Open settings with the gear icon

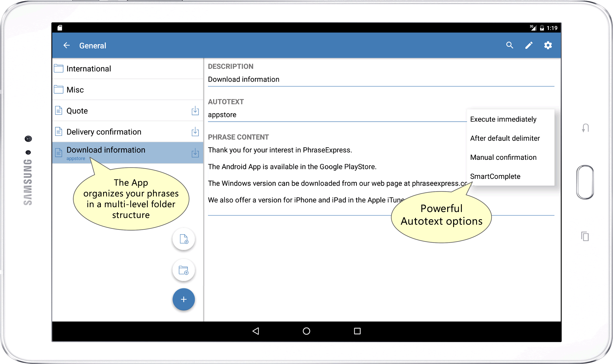[548, 45]
